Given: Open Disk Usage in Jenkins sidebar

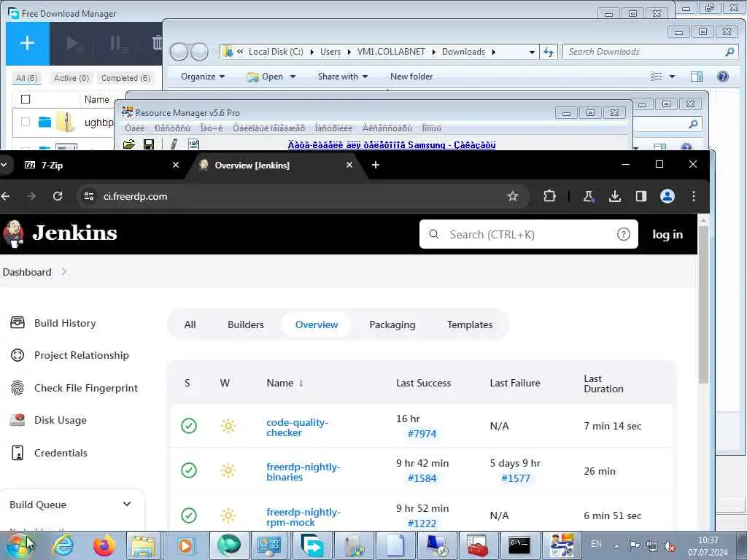Looking at the screenshot, I should coord(48,420).
